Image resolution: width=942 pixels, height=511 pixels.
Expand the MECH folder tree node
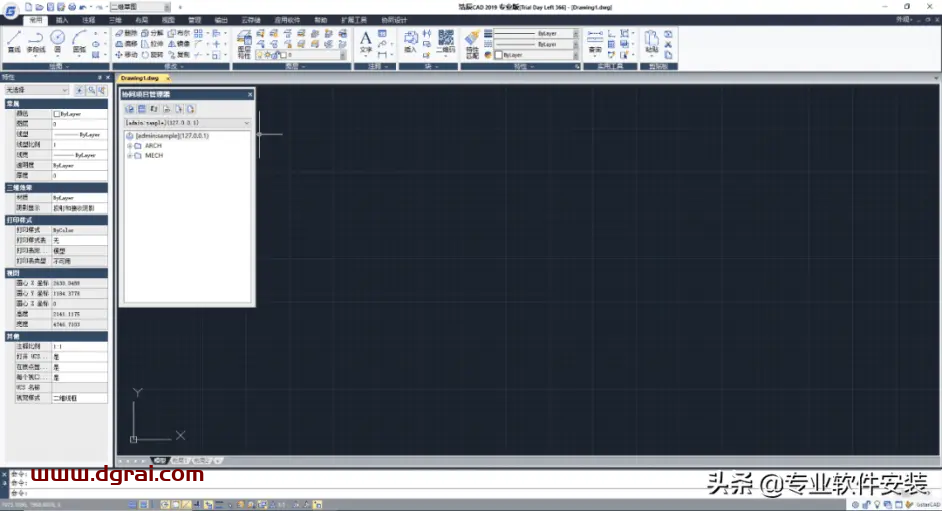click(129, 156)
